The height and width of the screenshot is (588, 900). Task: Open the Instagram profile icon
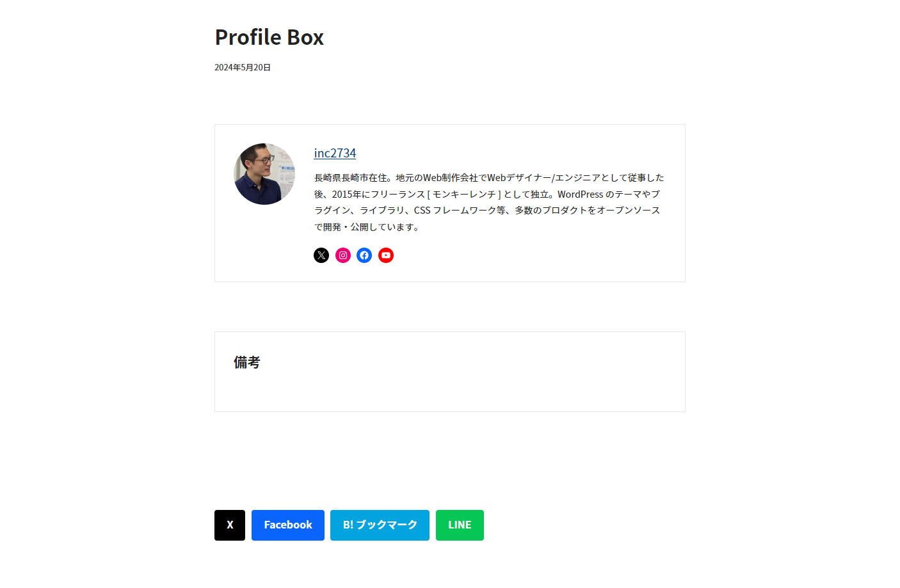[343, 255]
